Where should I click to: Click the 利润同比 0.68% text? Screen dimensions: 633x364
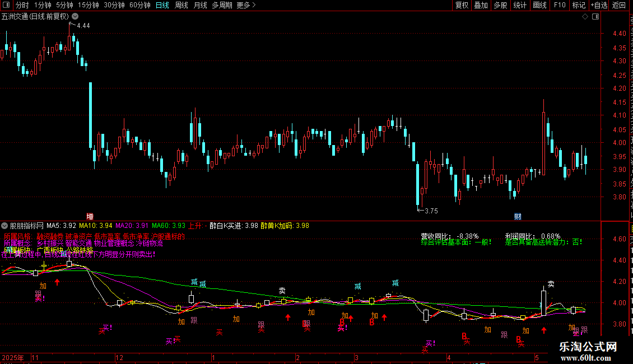coord(533,236)
